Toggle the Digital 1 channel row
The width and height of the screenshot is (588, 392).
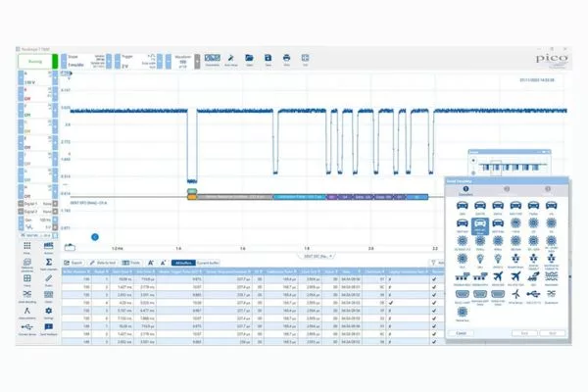(38, 203)
